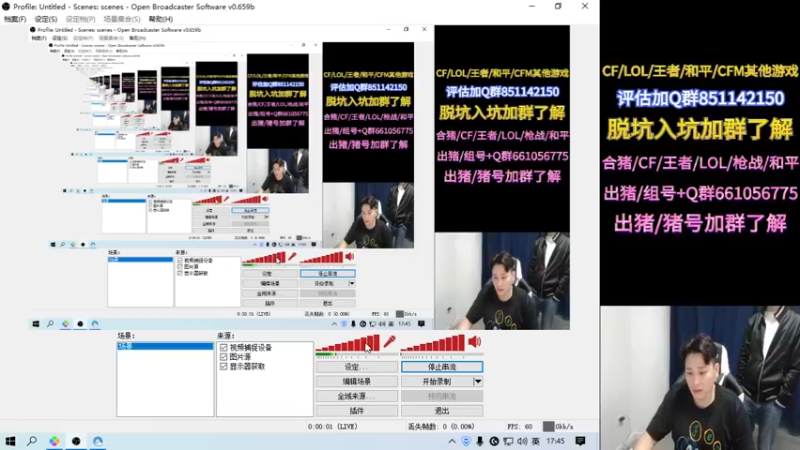The image size is (800, 450).
Task: Open the 帮助(H) menu
Action: [x=161, y=19]
